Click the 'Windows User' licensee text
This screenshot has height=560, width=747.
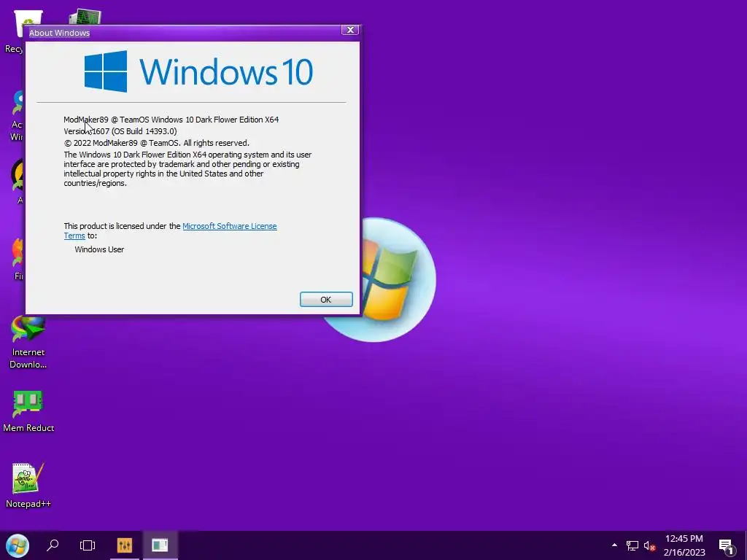99,249
